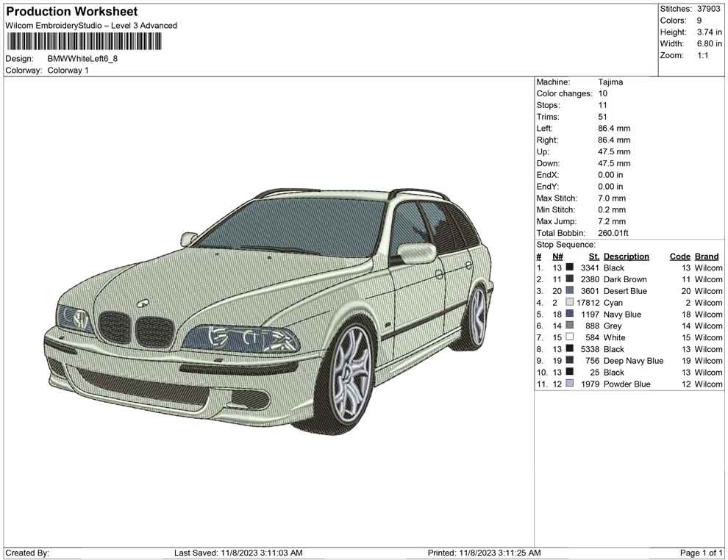Click the Deep Navy Blue swatch
Screen dimensions: 728x560
[x=568, y=361]
